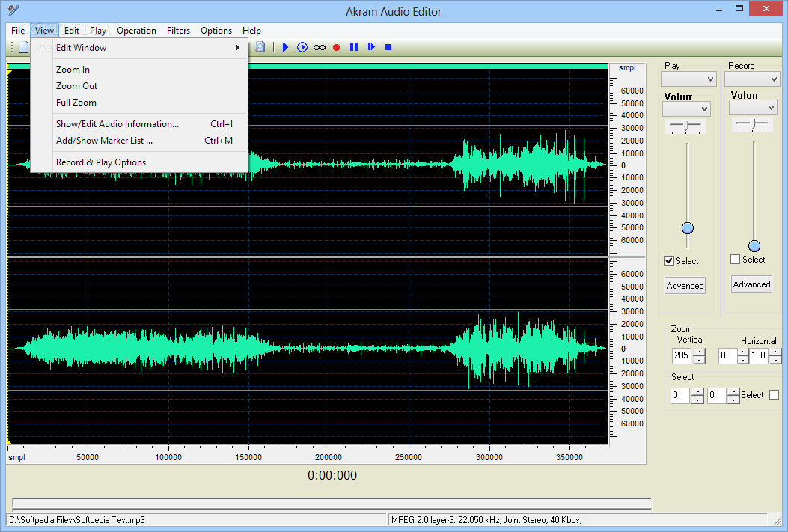Uncheck the Play Select checkbox
This screenshot has width=788, height=532.
[668, 260]
